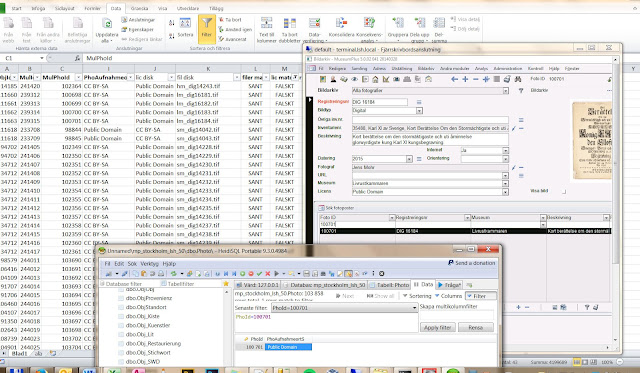Image resolution: width=640 pixels, height=373 pixels.
Task: Open the Bildtyp Digital dropdown
Action: coord(419,111)
